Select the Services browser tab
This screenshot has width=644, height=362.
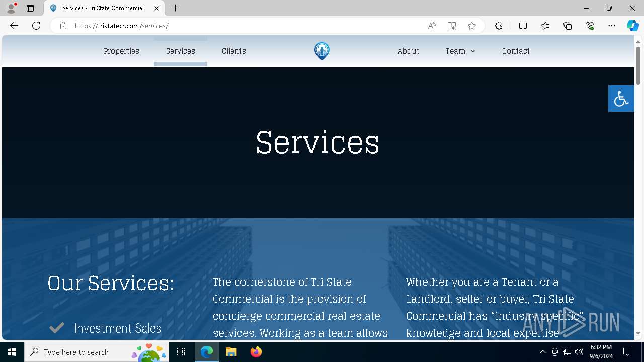click(x=104, y=8)
